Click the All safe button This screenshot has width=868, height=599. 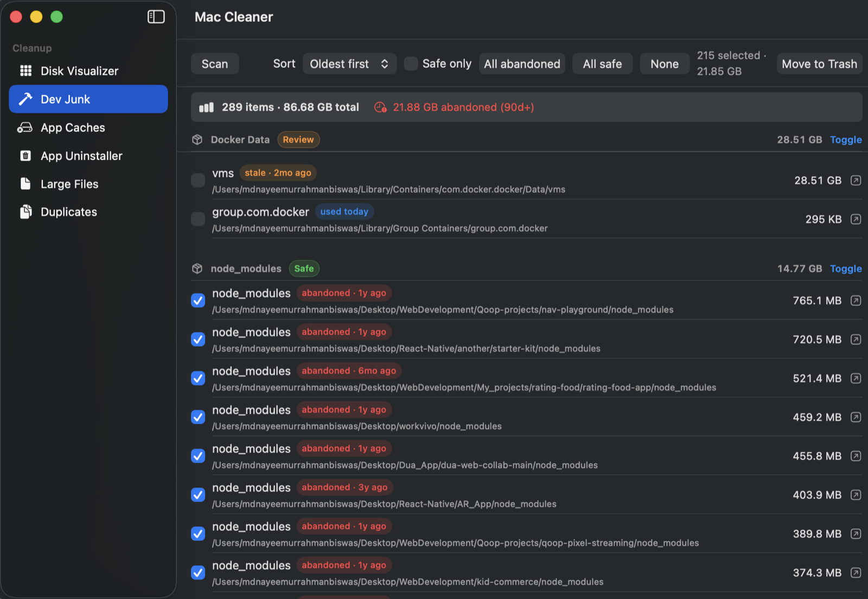(602, 64)
